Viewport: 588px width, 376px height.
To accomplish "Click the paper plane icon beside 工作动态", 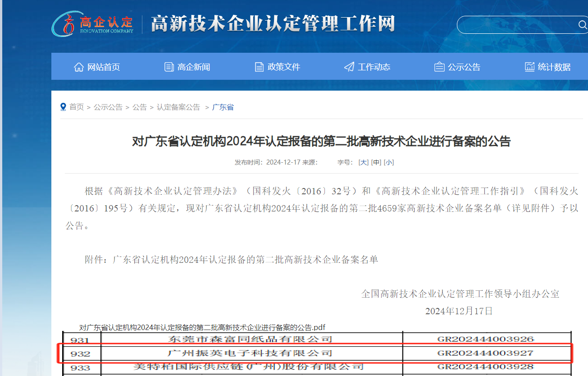I will pyautogui.click(x=349, y=66).
